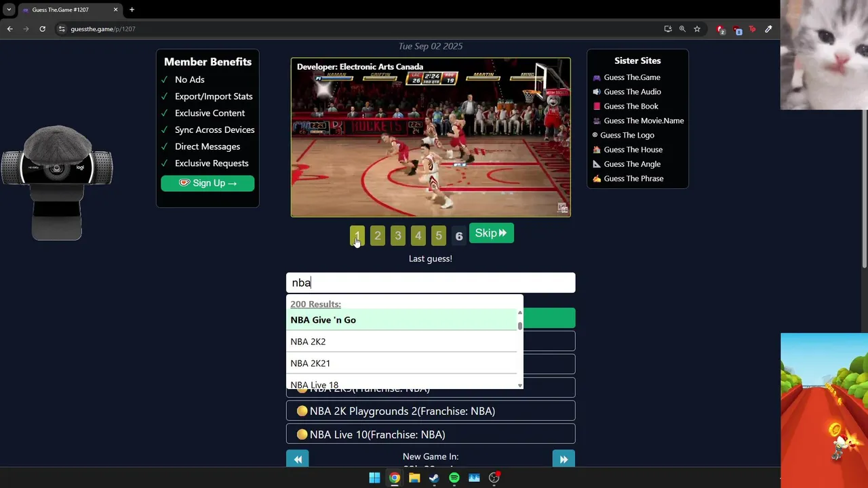
Task: Go to the previous puzzle with left arrows
Action: pyautogui.click(x=298, y=460)
